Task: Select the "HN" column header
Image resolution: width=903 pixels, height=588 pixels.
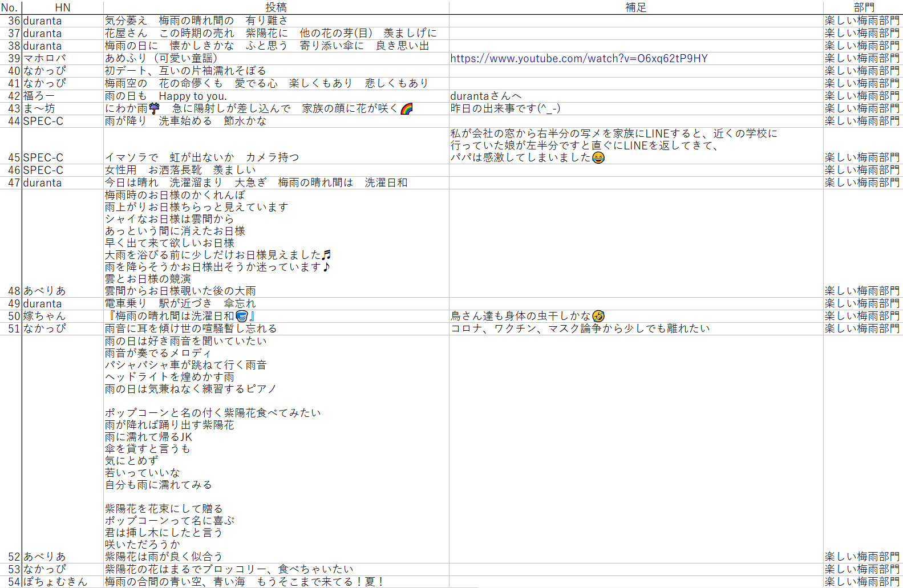Action: 63,7
